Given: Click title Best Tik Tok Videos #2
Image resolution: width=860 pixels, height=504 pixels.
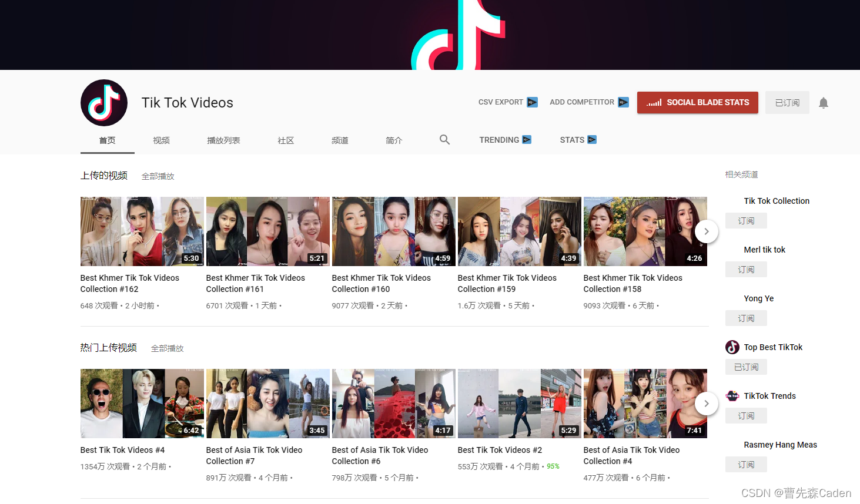Looking at the screenshot, I should (500, 450).
